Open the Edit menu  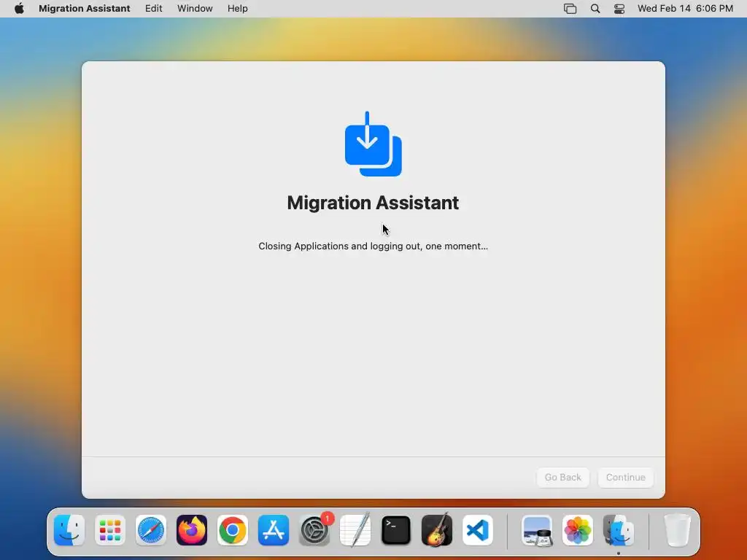(153, 9)
